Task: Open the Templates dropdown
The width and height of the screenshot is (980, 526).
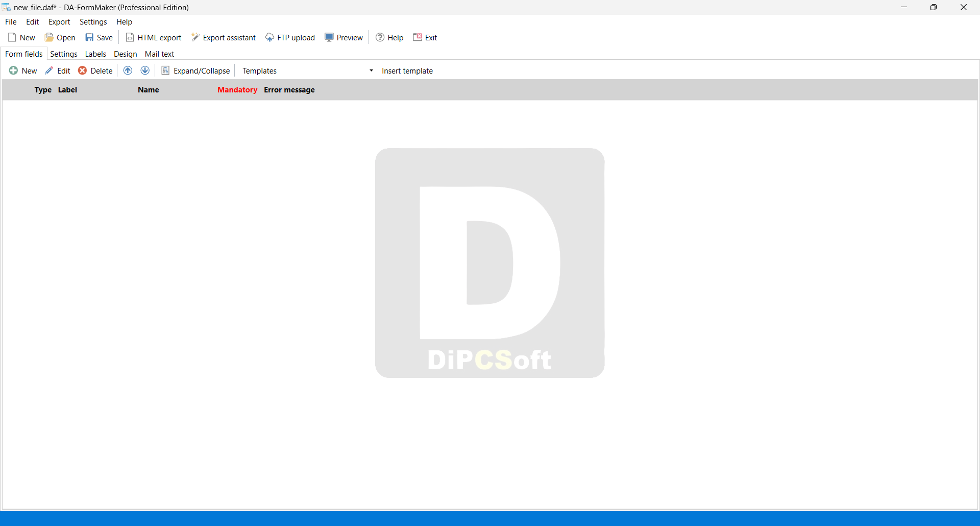Action: (x=308, y=70)
